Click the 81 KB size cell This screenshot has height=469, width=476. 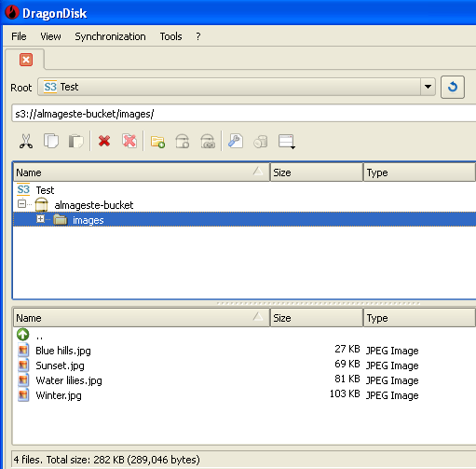(347, 379)
